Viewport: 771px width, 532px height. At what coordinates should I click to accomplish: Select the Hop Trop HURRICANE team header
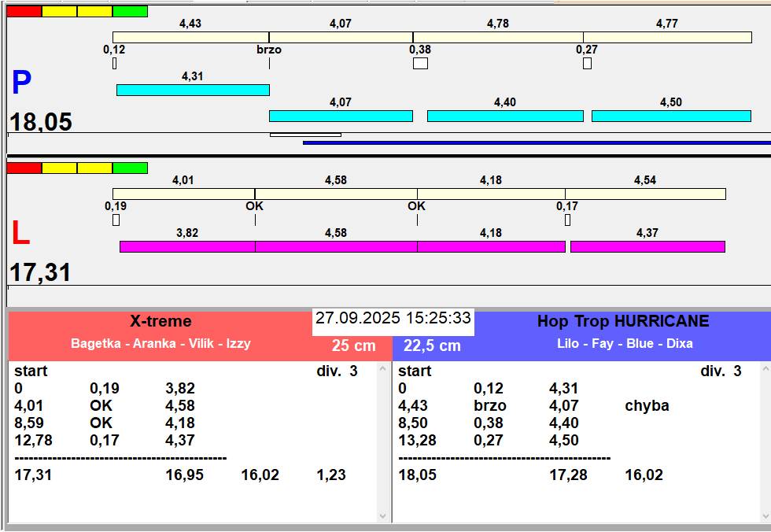623,321
